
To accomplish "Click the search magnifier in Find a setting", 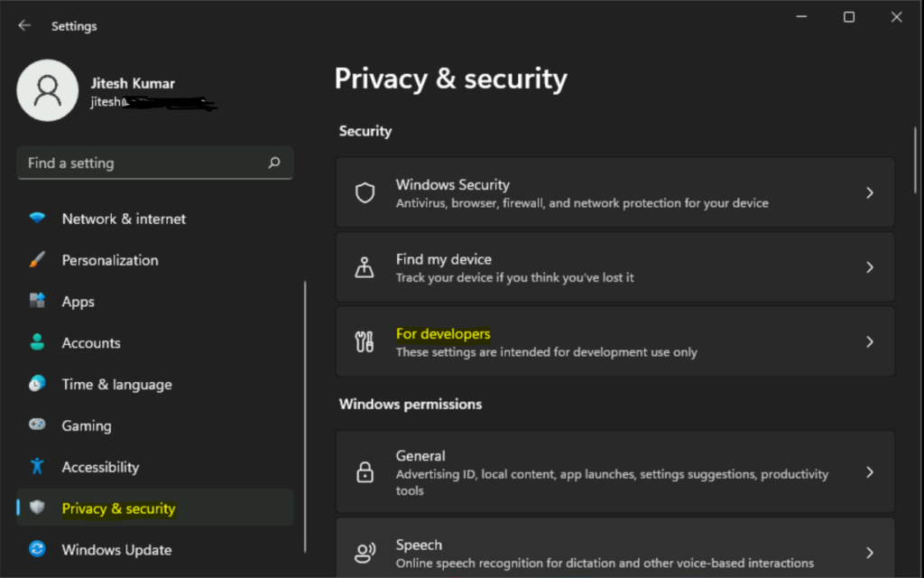I will click(273, 163).
